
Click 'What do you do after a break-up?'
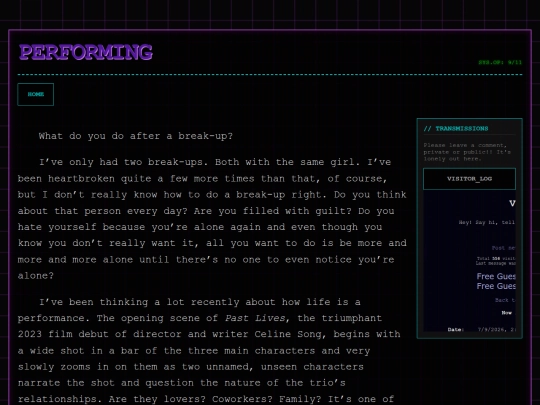point(136,136)
